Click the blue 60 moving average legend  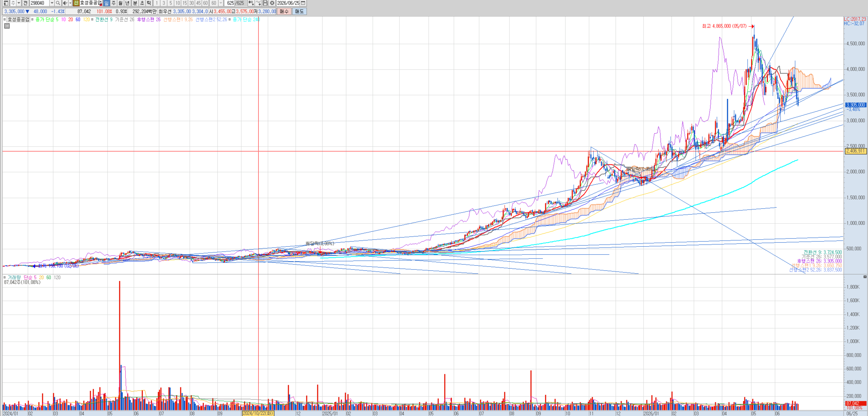pos(78,19)
